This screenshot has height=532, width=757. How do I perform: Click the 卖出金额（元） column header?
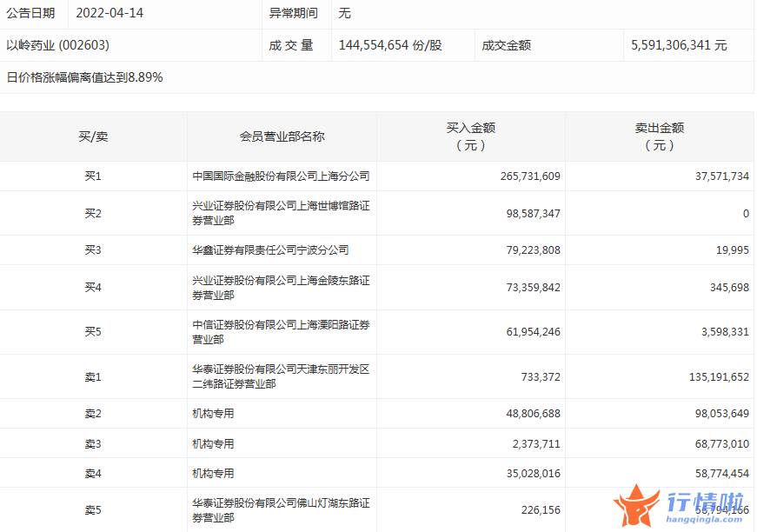click(x=660, y=136)
